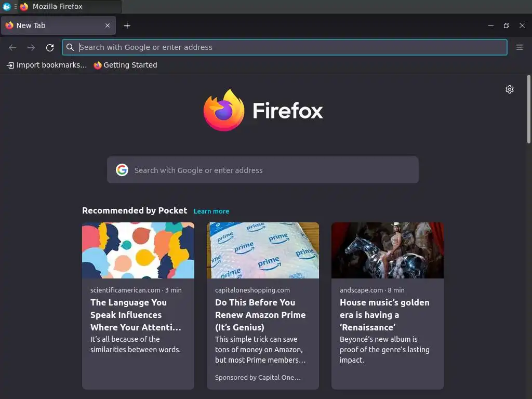The width and height of the screenshot is (532, 399).
Task: Reload the current page
Action: pos(50,47)
